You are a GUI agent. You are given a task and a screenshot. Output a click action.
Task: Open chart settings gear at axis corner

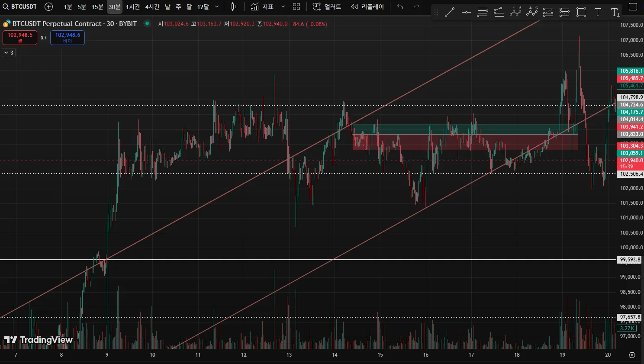pyautogui.click(x=632, y=355)
